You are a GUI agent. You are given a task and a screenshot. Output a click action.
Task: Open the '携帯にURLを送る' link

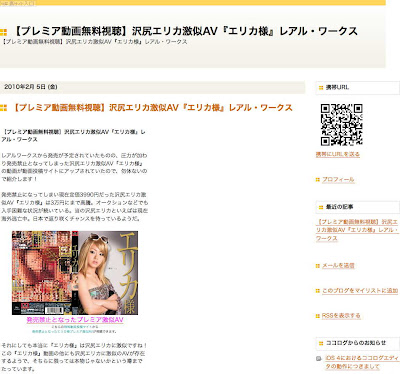tap(338, 154)
